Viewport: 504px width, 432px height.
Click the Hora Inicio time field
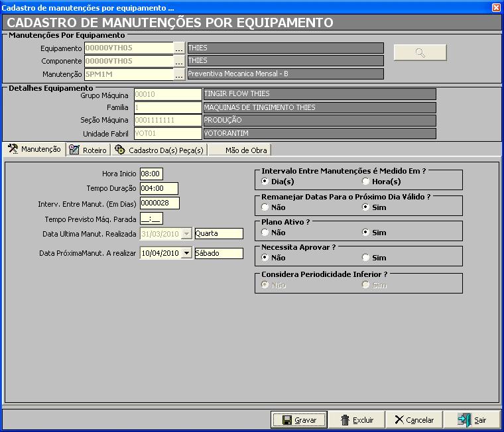pos(151,174)
